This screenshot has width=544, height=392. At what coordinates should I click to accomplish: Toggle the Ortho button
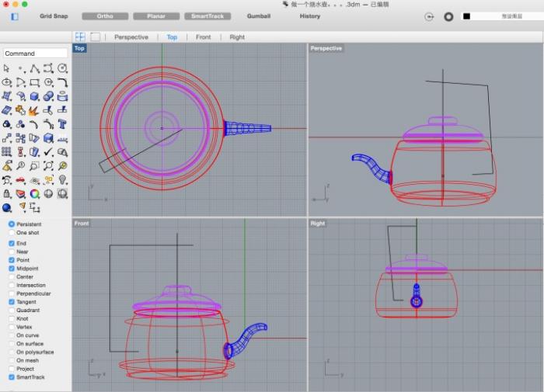(x=104, y=16)
